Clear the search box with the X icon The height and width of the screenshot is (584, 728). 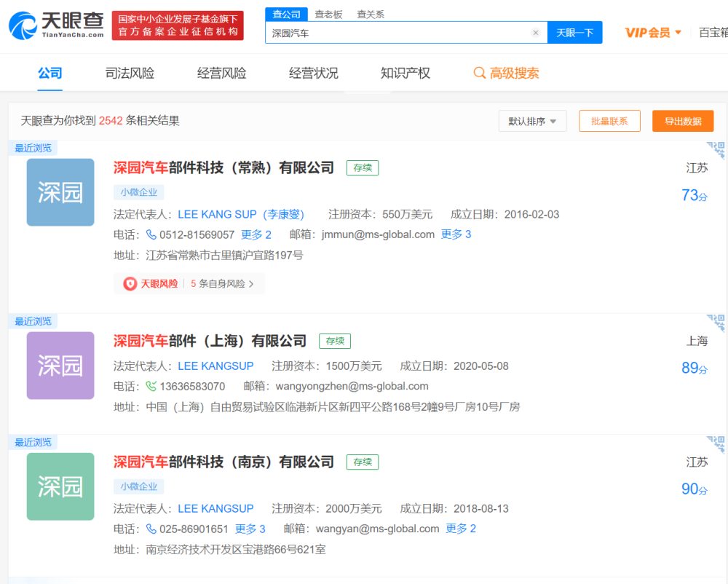[x=535, y=33]
